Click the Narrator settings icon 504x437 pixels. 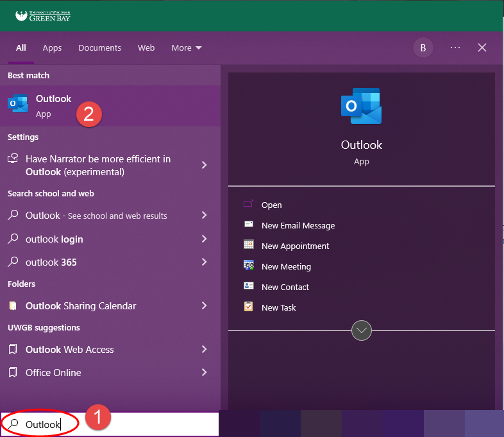click(13, 159)
